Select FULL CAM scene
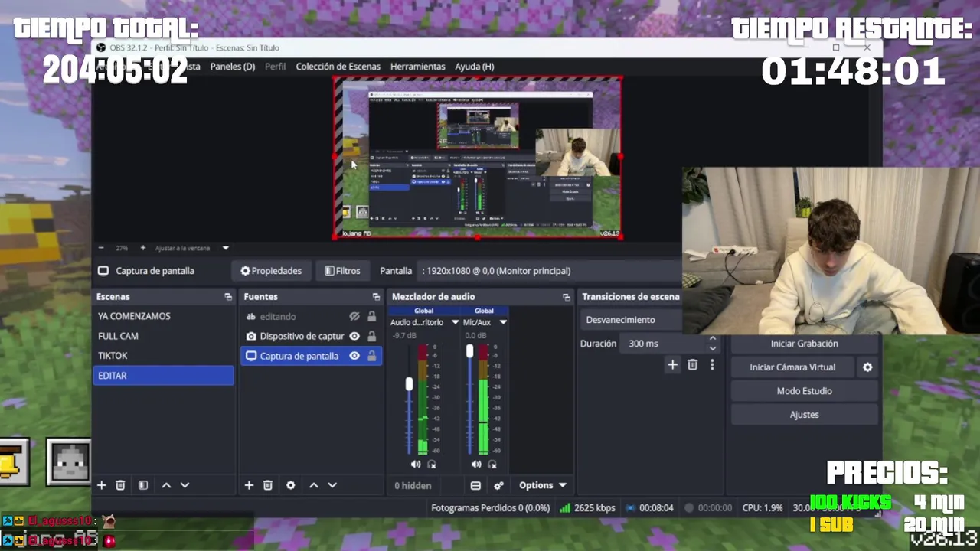 163,336
